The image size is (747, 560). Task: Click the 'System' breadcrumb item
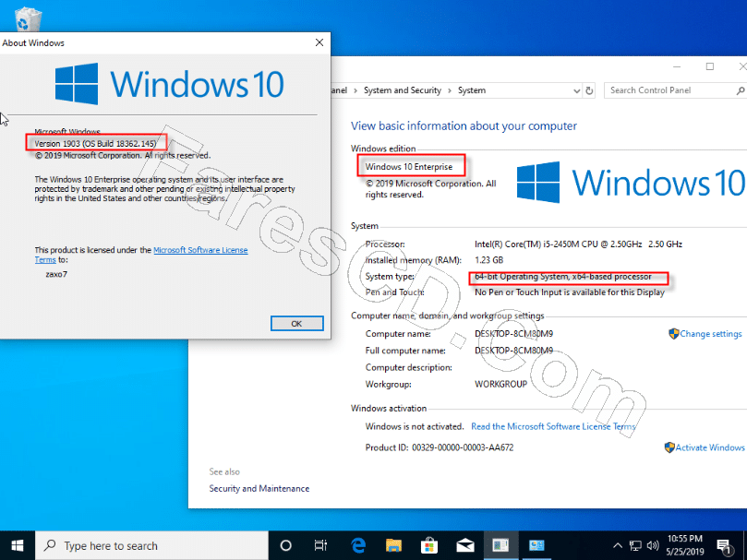click(472, 90)
